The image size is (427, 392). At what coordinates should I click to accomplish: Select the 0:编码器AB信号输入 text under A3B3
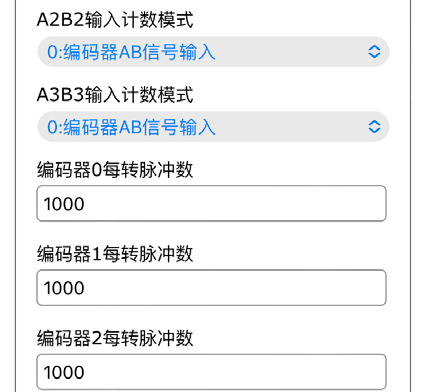(x=131, y=127)
